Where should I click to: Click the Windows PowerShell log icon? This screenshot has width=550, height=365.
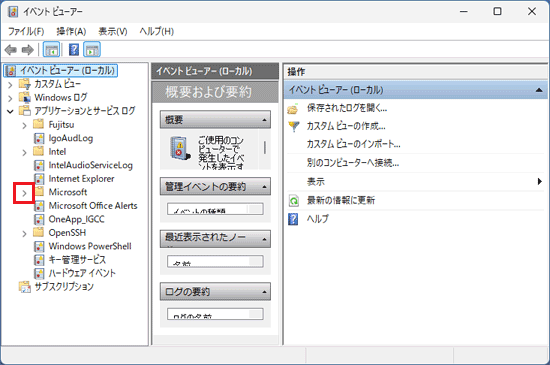[39, 246]
